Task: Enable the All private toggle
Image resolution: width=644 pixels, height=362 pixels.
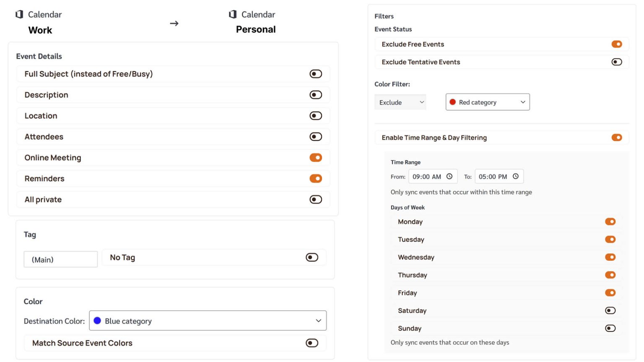Action: (316, 199)
